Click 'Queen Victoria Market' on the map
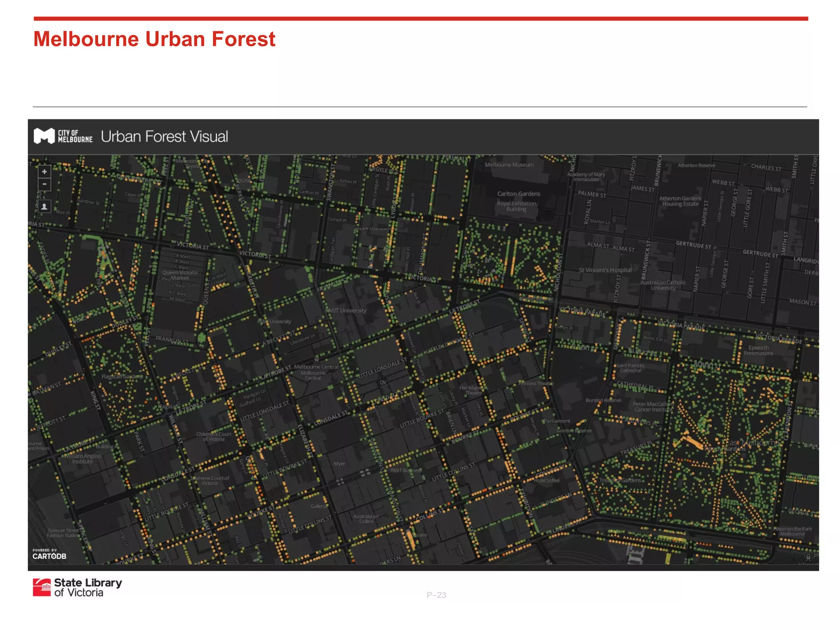 (180, 275)
